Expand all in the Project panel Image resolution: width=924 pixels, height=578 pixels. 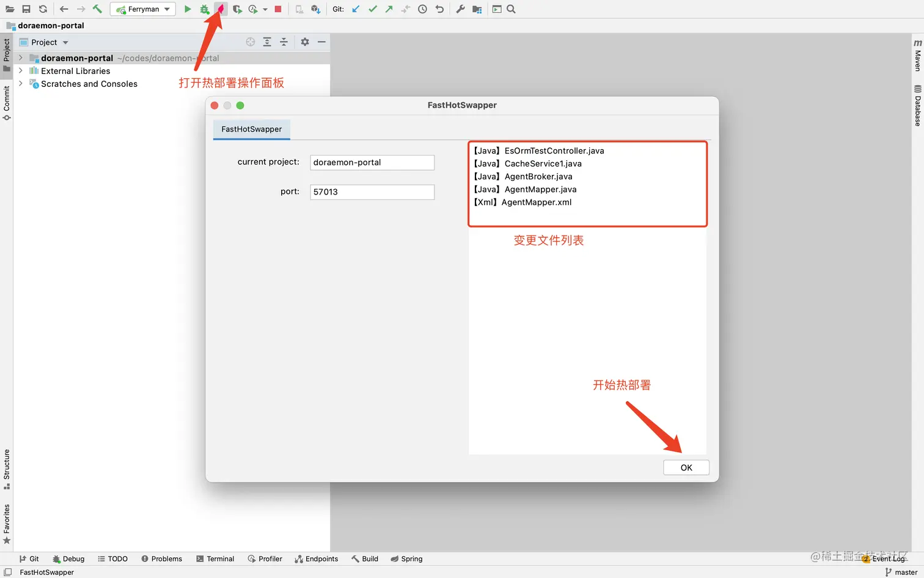click(x=267, y=42)
